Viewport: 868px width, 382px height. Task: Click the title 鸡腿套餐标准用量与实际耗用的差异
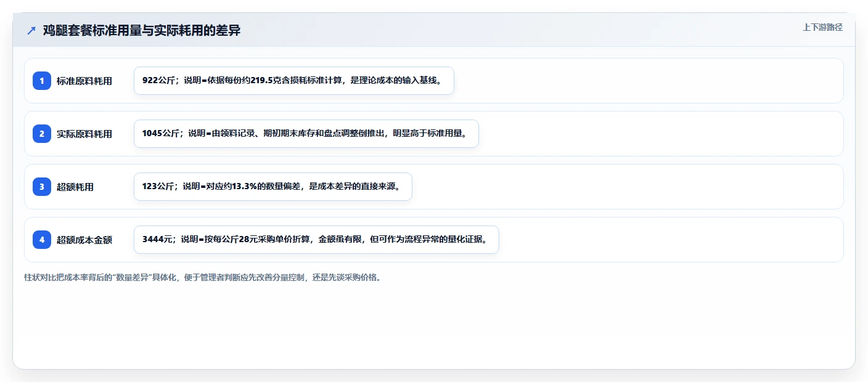[142, 31]
